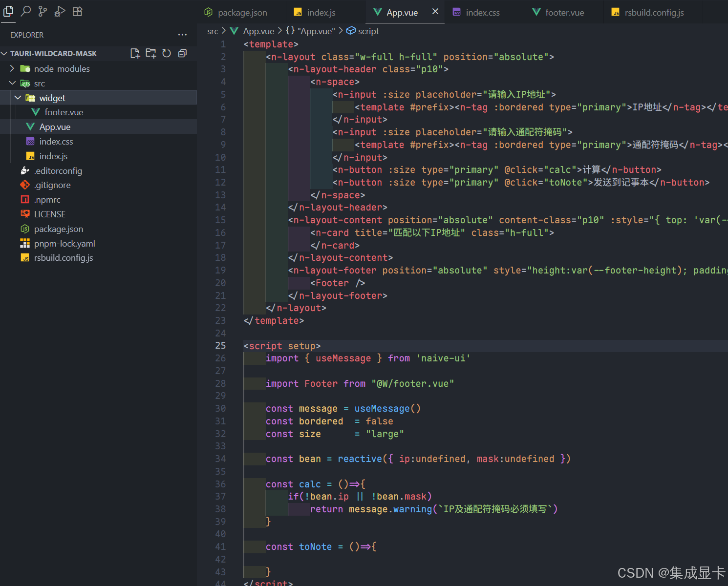
Task: Click the @click="toNote" attribute on line 12
Action: (x=546, y=182)
